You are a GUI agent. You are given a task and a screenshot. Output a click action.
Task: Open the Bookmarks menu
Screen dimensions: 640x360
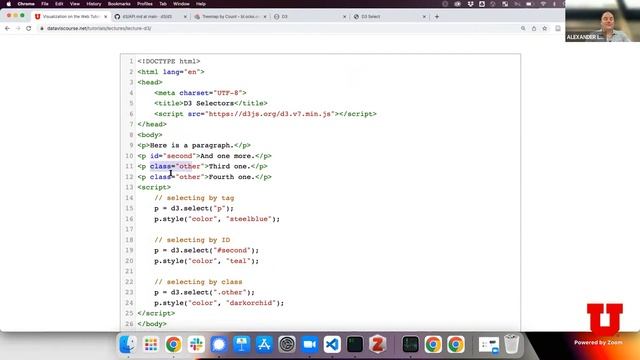point(119,4)
